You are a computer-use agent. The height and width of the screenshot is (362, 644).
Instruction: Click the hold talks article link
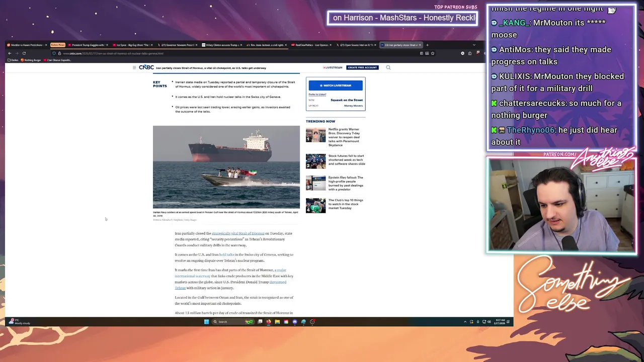(227, 254)
